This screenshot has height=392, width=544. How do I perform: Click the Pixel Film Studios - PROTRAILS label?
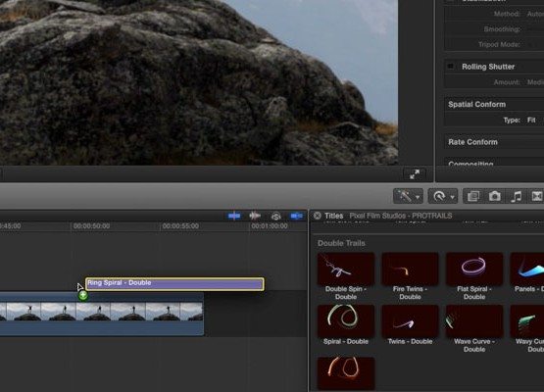click(401, 216)
